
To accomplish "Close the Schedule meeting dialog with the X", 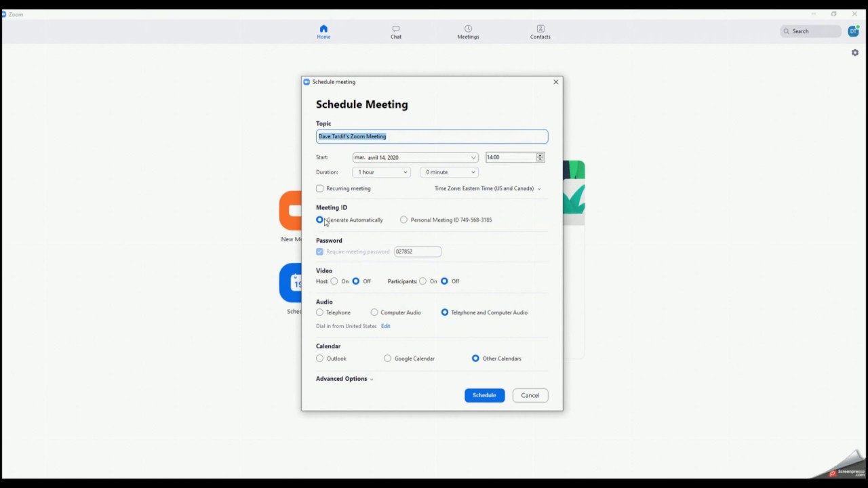I will click(556, 82).
